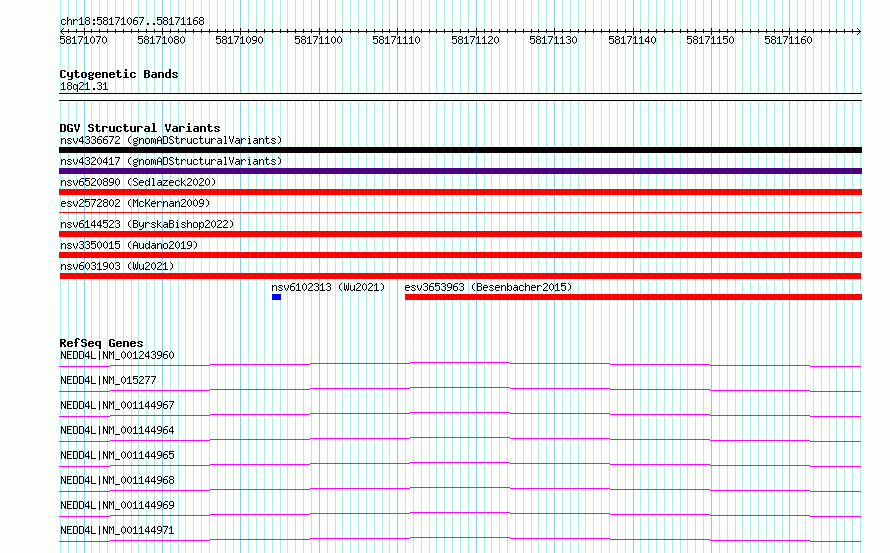Select transcript NEDD4L|NM_001144971
The width and height of the screenshot is (890, 553).
(117, 530)
